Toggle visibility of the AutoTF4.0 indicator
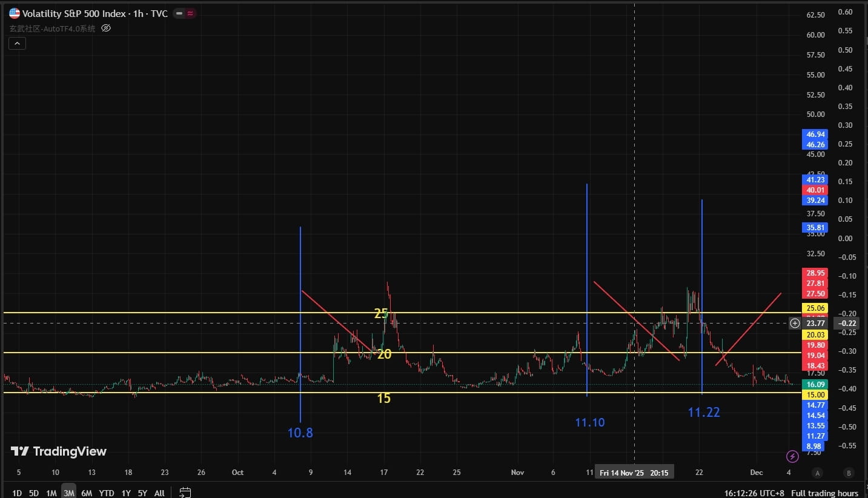Image resolution: width=868 pixels, height=498 pixels. click(106, 28)
